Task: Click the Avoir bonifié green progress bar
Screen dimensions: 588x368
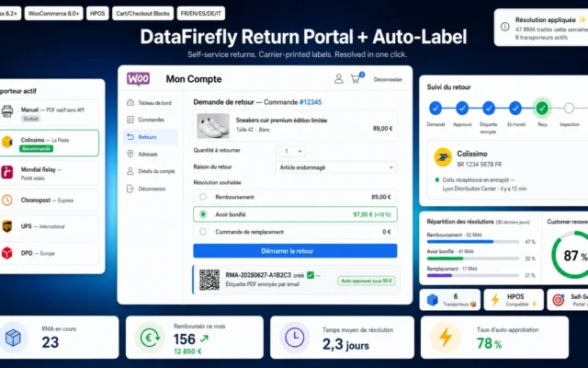Action: (445, 259)
